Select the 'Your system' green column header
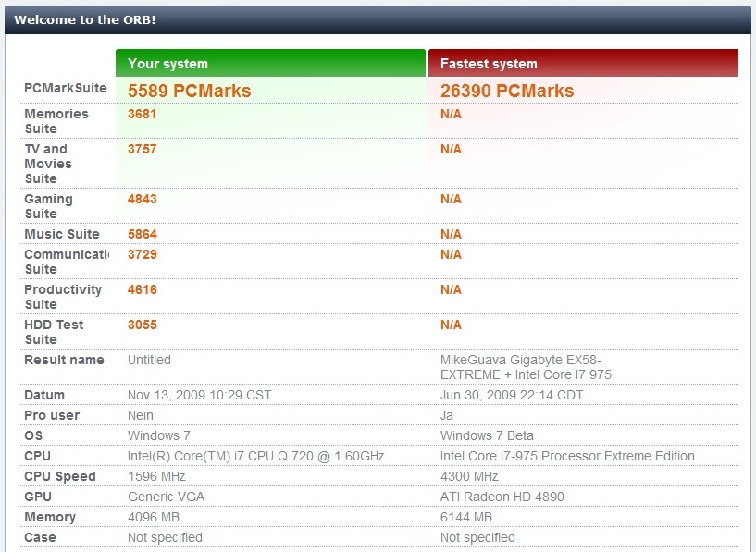 click(270, 63)
